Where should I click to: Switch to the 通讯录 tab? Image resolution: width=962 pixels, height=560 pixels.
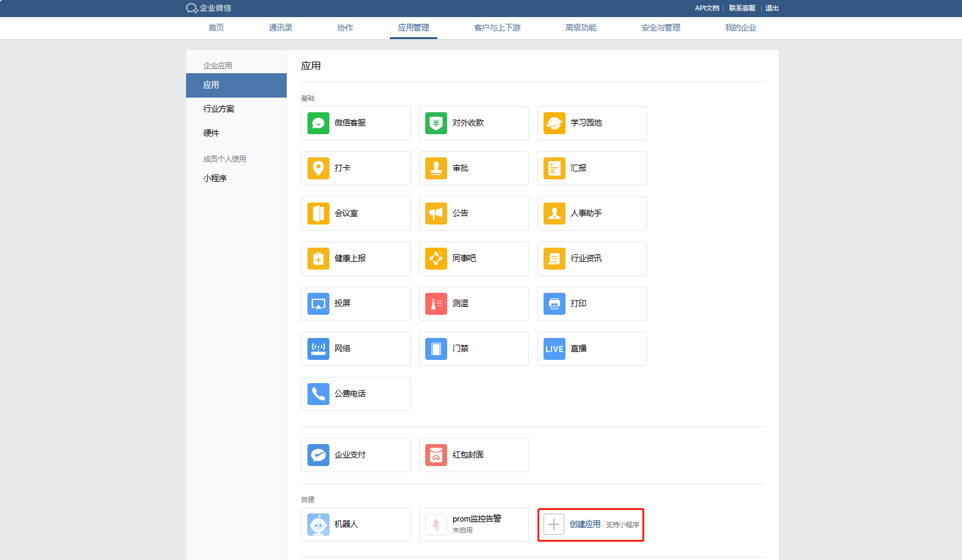(281, 28)
